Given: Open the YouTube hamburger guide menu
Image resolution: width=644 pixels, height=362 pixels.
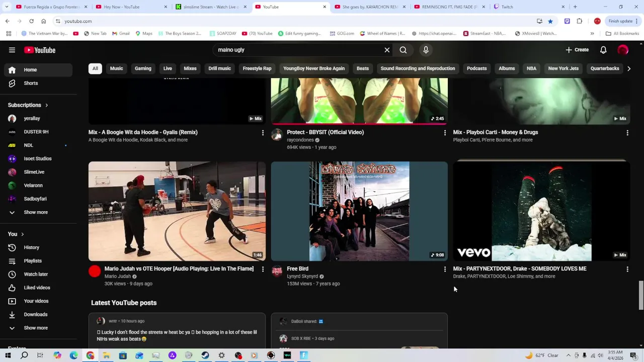Looking at the screenshot, I should click(12, 50).
